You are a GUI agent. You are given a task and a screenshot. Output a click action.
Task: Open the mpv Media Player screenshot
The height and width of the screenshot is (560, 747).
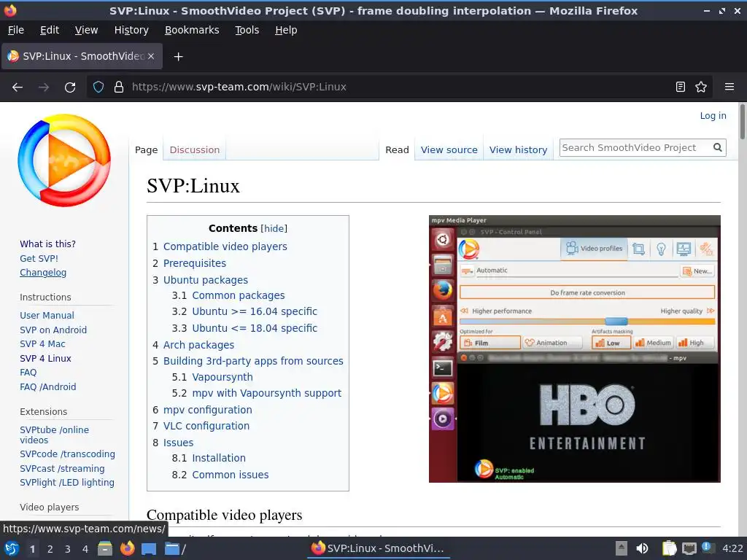click(x=575, y=349)
